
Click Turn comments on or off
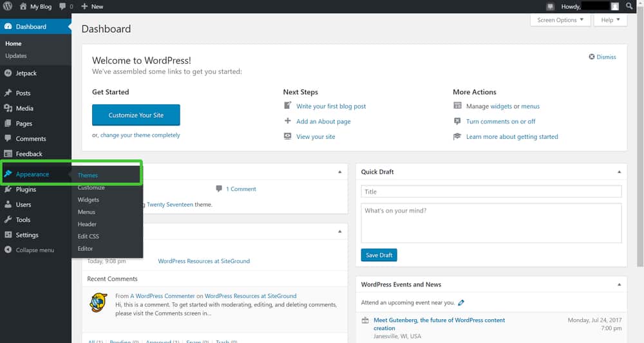pos(500,122)
